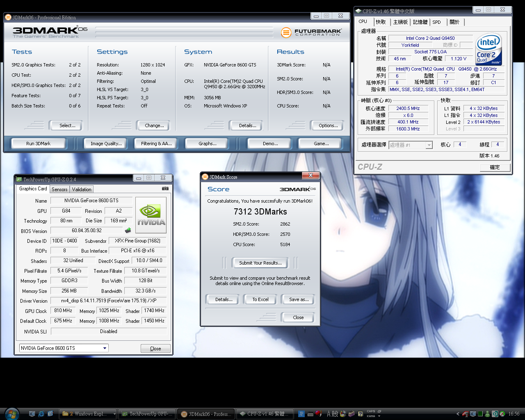Export the score with To Excel button
The width and height of the screenshot is (525, 420).
[260, 299]
